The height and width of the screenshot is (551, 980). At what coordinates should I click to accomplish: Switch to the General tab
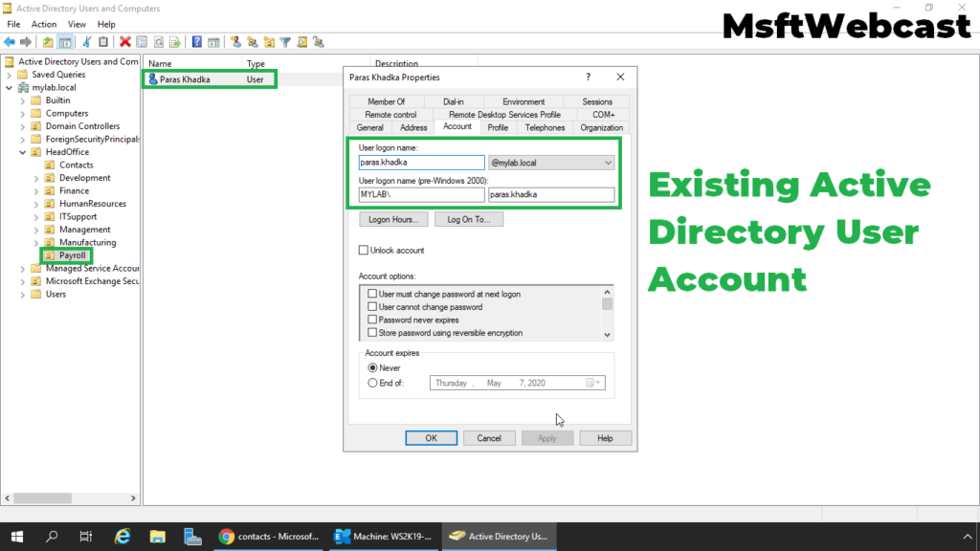pyautogui.click(x=370, y=127)
